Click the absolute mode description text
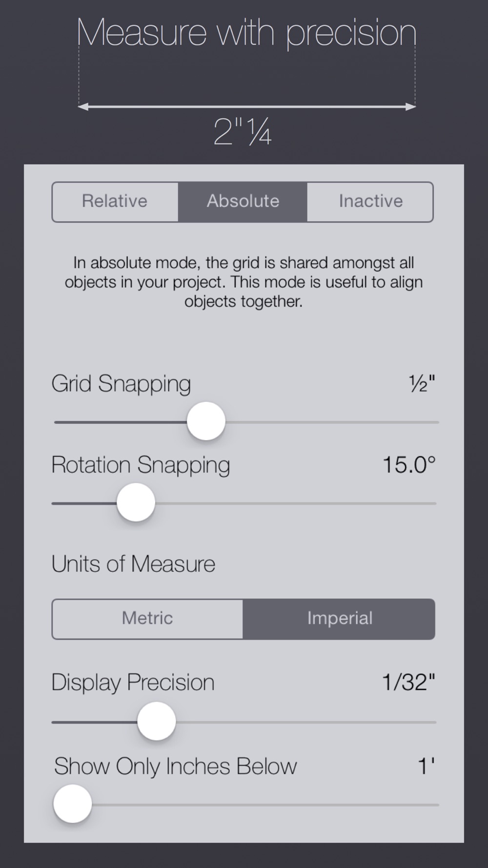The width and height of the screenshot is (488, 868). [x=244, y=282]
